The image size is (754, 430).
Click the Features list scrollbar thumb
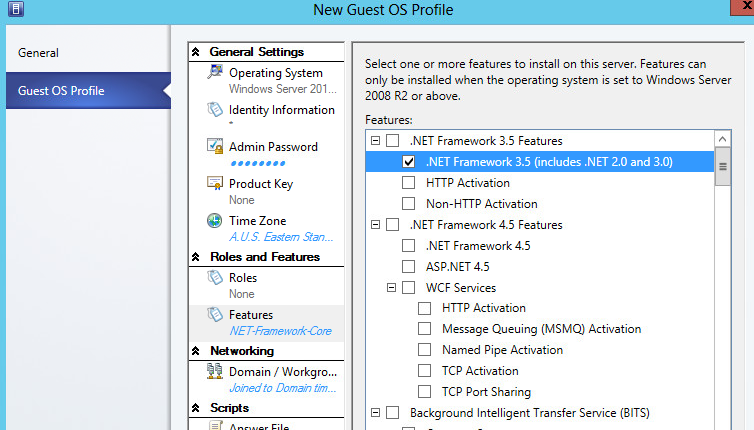tap(722, 166)
